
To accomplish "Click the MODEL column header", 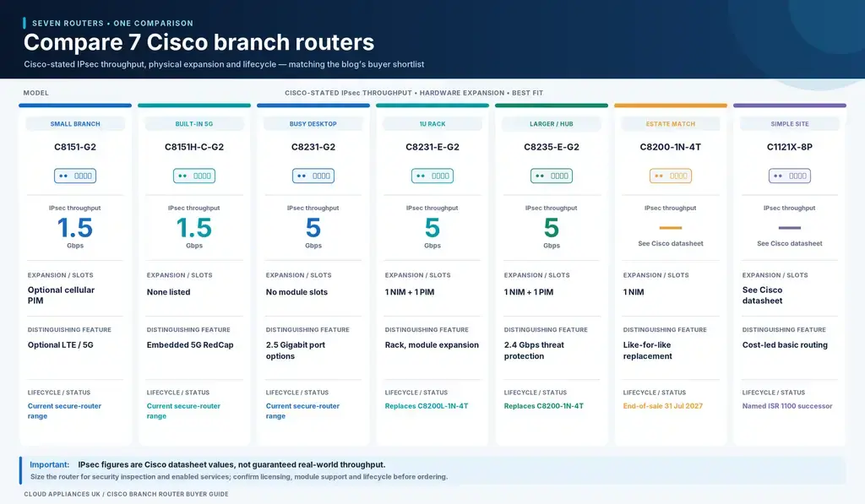I will click(x=35, y=93).
